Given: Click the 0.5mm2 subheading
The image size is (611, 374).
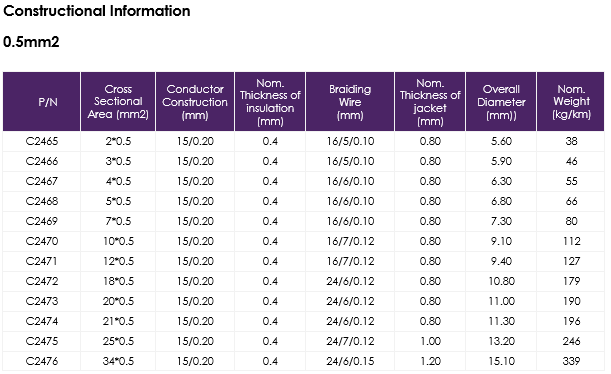Looking at the screenshot, I should pos(31,42).
